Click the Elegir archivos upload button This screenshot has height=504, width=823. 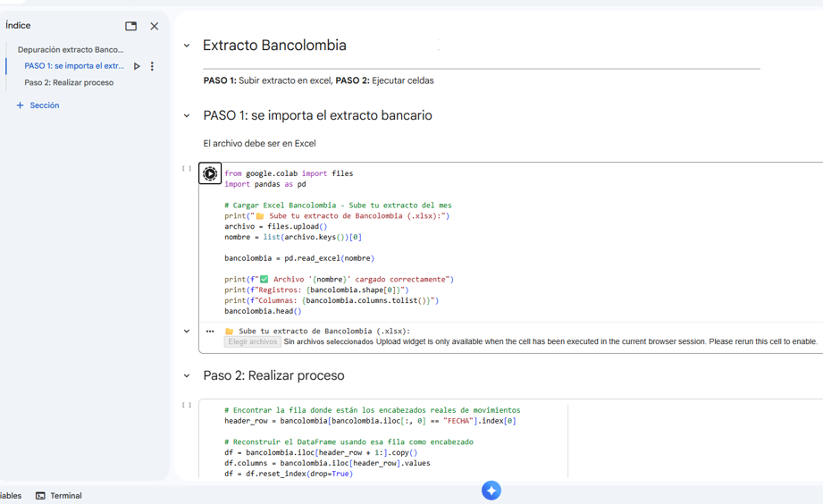(x=253, y=341)
